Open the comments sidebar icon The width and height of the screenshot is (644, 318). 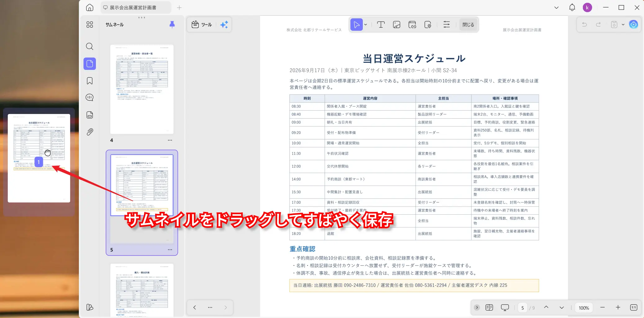coord(90,98)
